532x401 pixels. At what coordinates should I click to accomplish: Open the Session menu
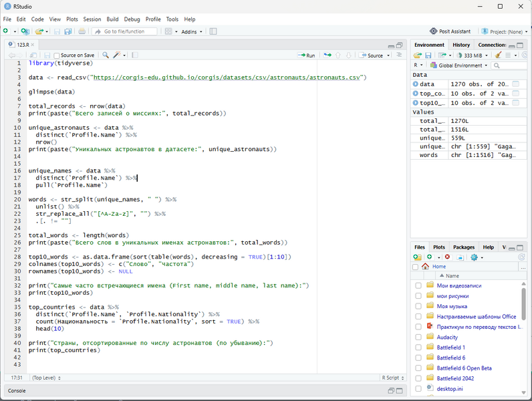click(92, 19)
